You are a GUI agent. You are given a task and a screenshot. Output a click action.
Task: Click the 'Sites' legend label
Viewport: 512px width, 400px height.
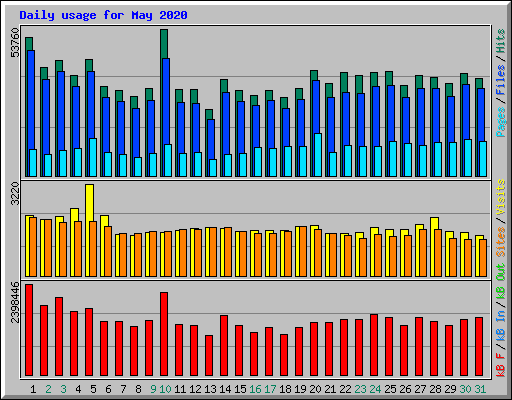pos(501,242)
